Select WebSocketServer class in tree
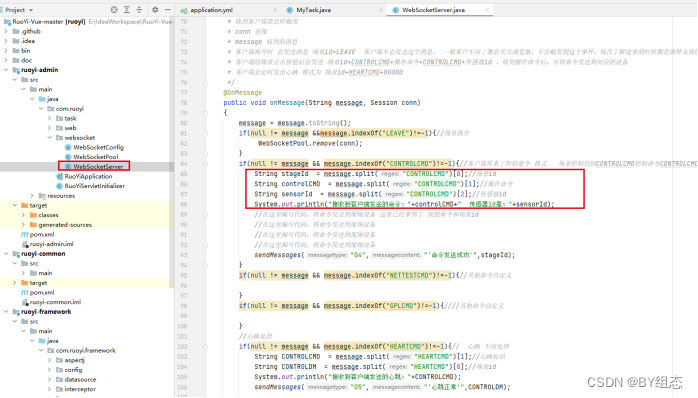 (98, 167)
